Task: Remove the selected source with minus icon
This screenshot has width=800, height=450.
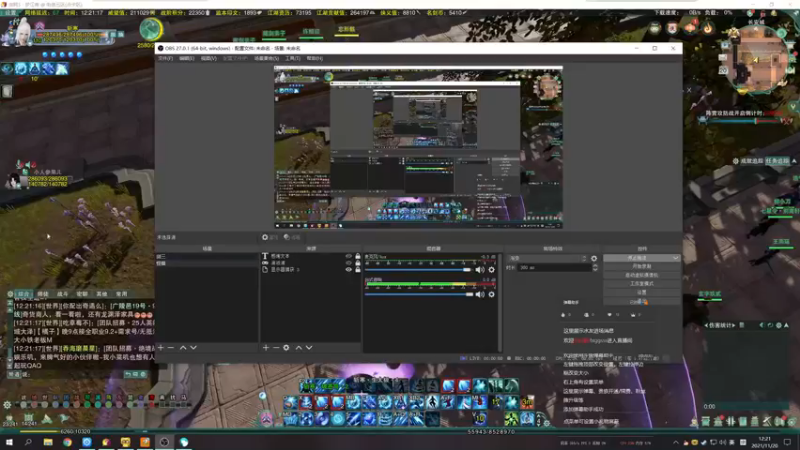Action: pyautogui.click(x=276, y=347)
